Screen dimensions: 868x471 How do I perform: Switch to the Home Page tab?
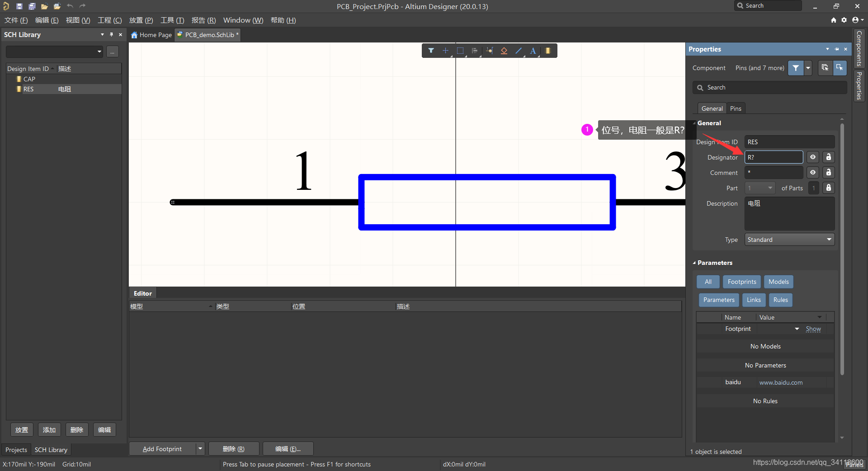(151, 35)
